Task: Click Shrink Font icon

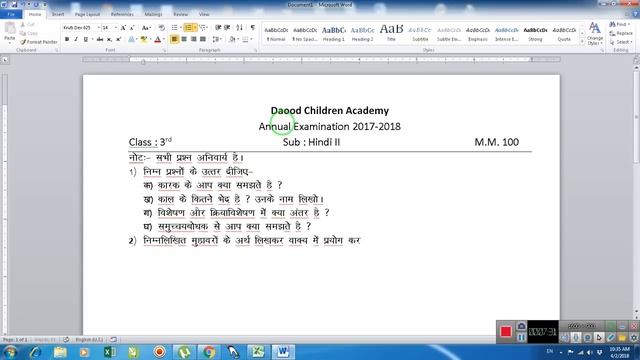Action: point(132,28)
